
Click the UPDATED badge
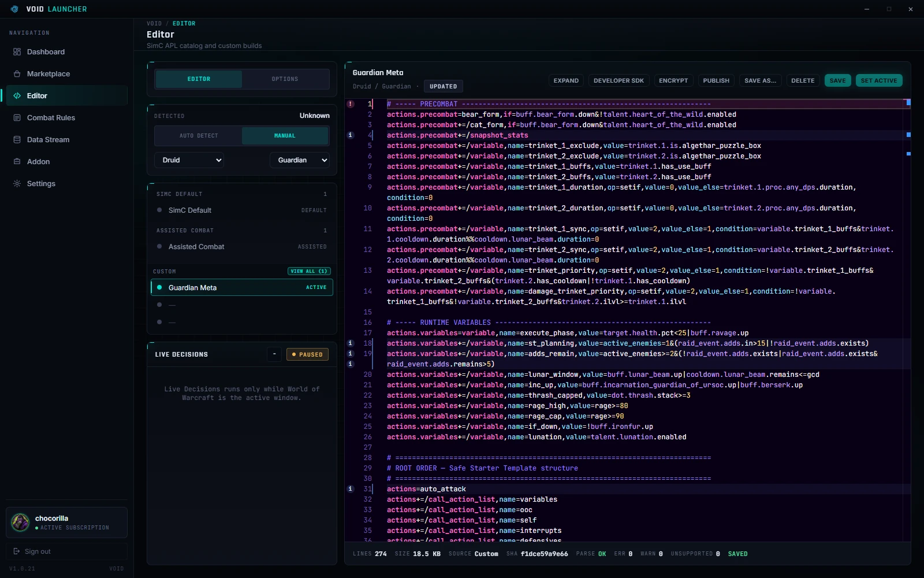pyautogui.click(x=443, y=87)
